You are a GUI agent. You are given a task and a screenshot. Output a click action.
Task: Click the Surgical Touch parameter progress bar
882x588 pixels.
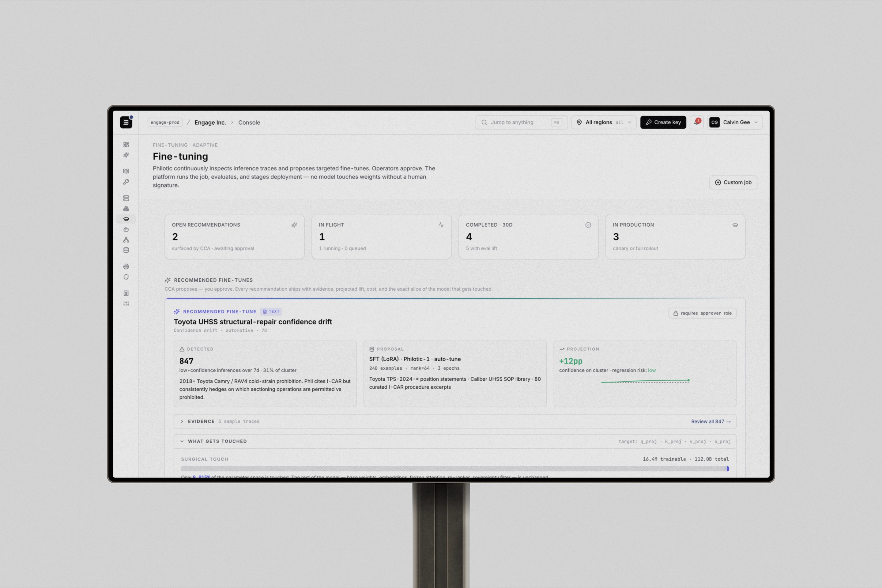(455, 469)
